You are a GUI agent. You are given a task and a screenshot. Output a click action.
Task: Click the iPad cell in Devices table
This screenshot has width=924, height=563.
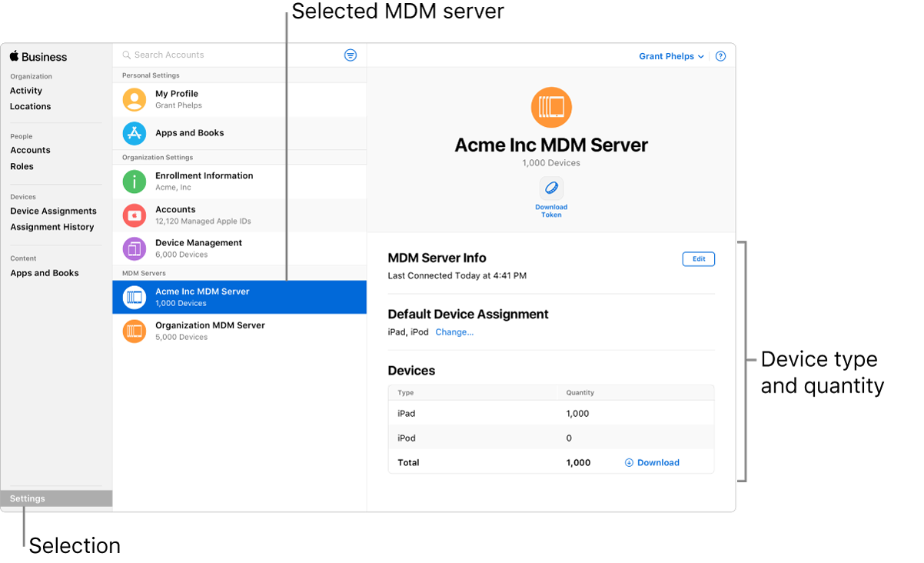coord(407,414)
